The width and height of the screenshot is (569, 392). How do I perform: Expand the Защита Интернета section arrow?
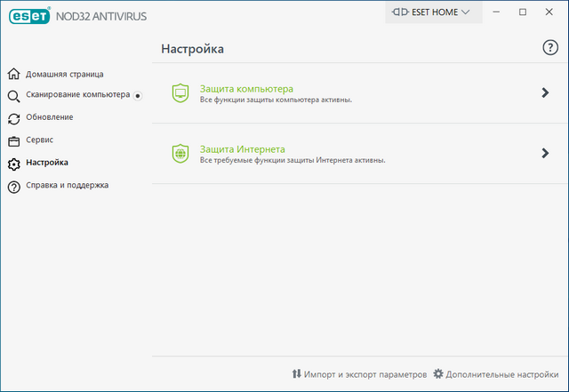coord(545,153)
